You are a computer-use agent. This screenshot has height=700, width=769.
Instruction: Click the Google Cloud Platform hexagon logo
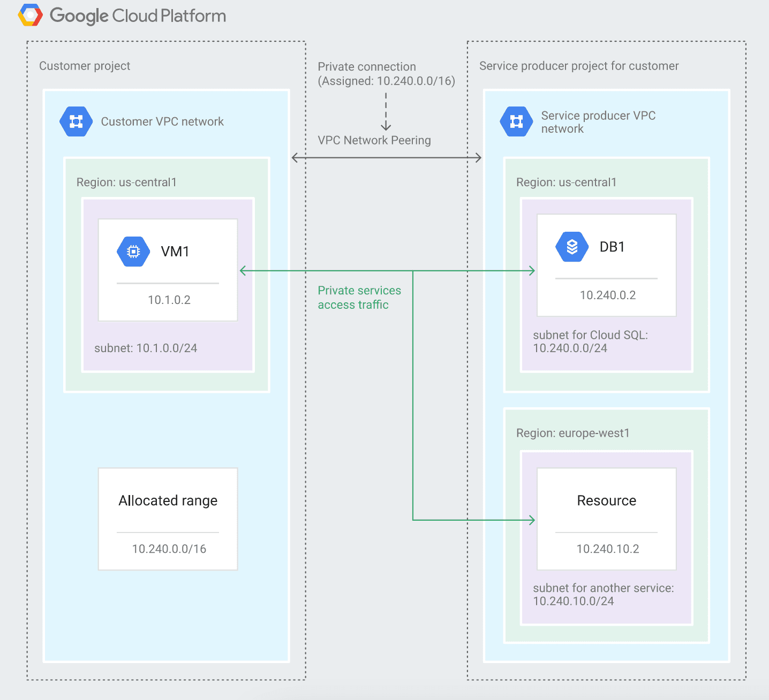coord(30,16)
